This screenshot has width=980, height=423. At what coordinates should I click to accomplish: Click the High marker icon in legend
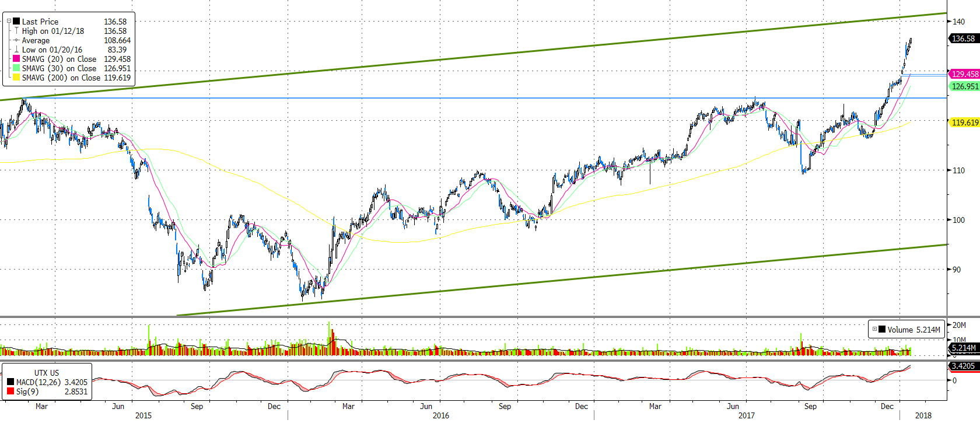coord(16,31)
